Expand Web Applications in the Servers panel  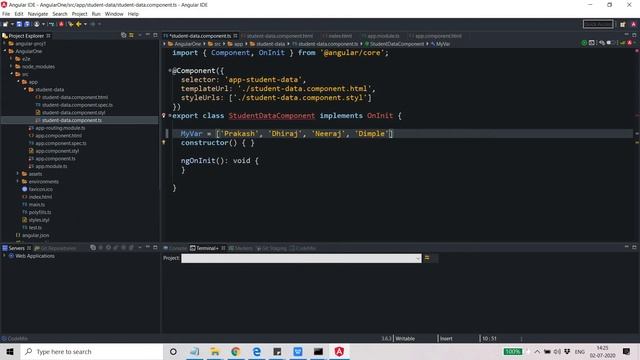pyautogui.click(x=4, y=256)
